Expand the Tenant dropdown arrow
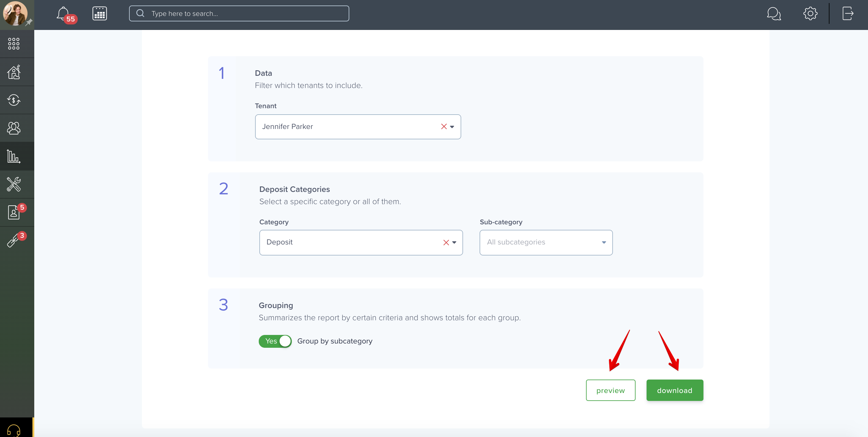This screenshot has width=868, height=437. [x=452, y=127]
